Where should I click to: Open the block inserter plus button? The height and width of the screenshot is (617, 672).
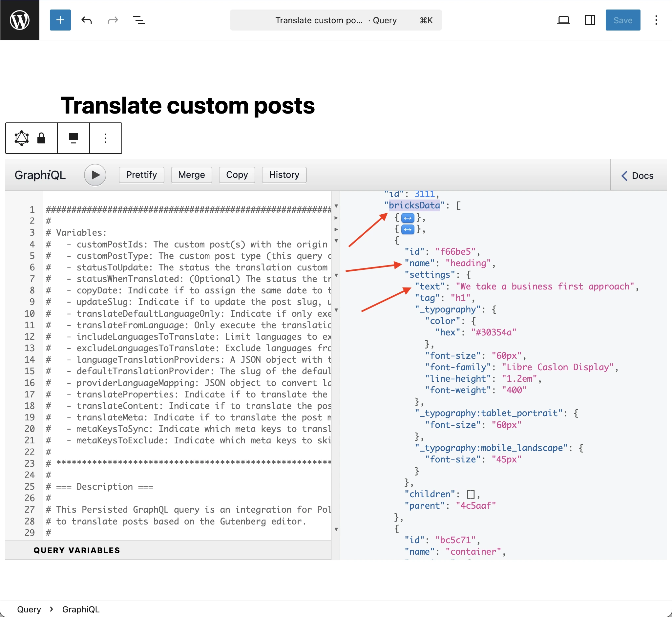point(60,20)
